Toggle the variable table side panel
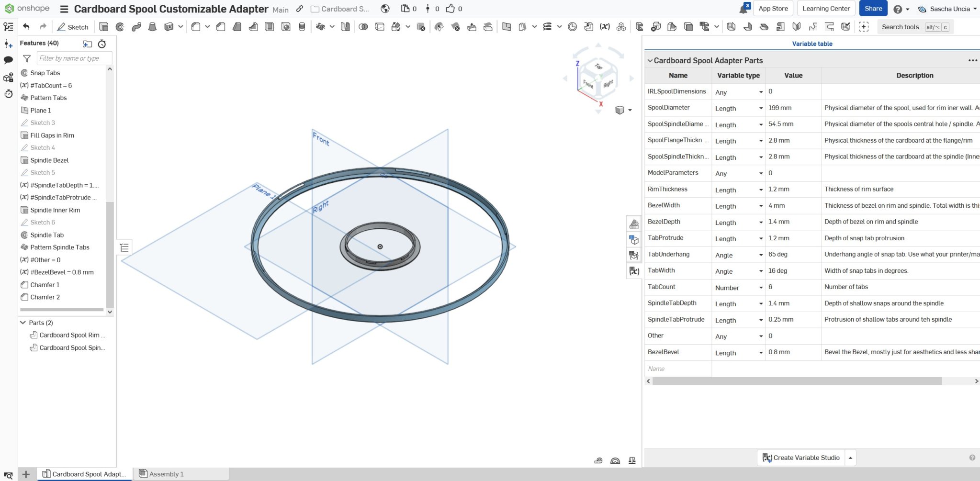980x481 pixels. [x=634, y=271]
